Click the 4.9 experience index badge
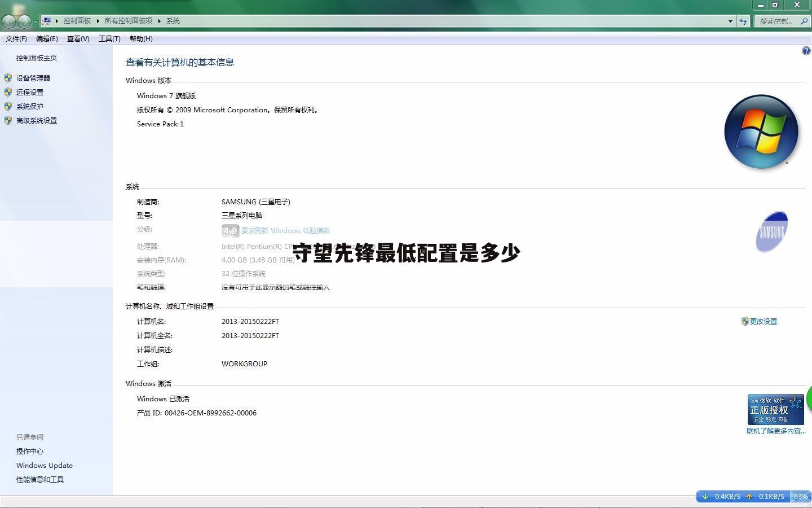Image resolution: width=812 pixels, height=508 pixels. click(230, 231)
